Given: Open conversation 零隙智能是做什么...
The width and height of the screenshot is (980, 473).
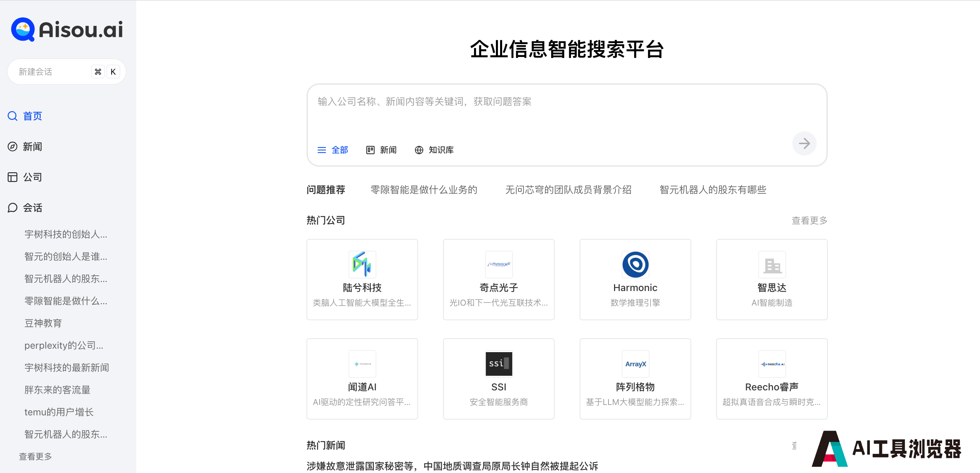Looking at the screenshot, I should pyautogui.click(x=66, y=301).
